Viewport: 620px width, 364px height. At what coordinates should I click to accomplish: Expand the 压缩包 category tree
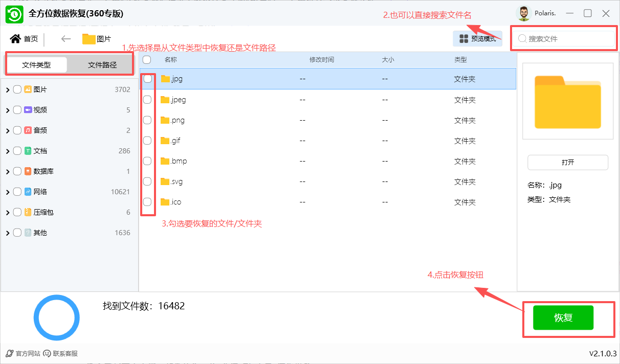pyautogui.click(x=7, y=212)
